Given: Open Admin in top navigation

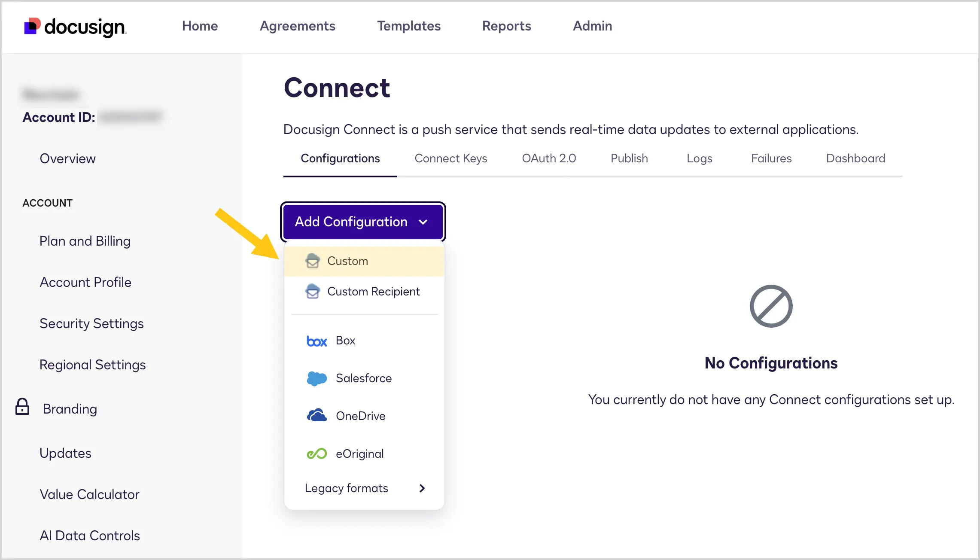Looking at the screenshot, I should point(593,26).
